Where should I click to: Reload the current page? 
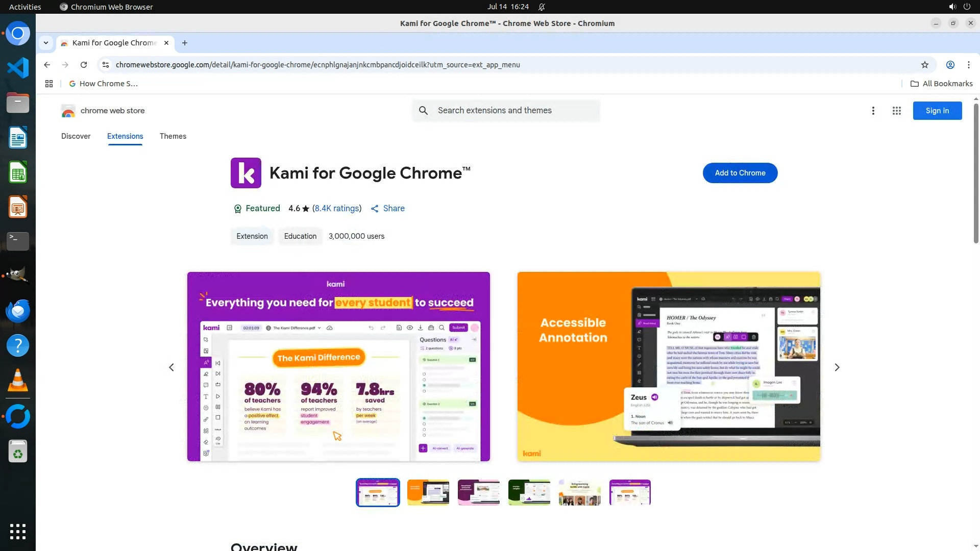coord(84,65)
